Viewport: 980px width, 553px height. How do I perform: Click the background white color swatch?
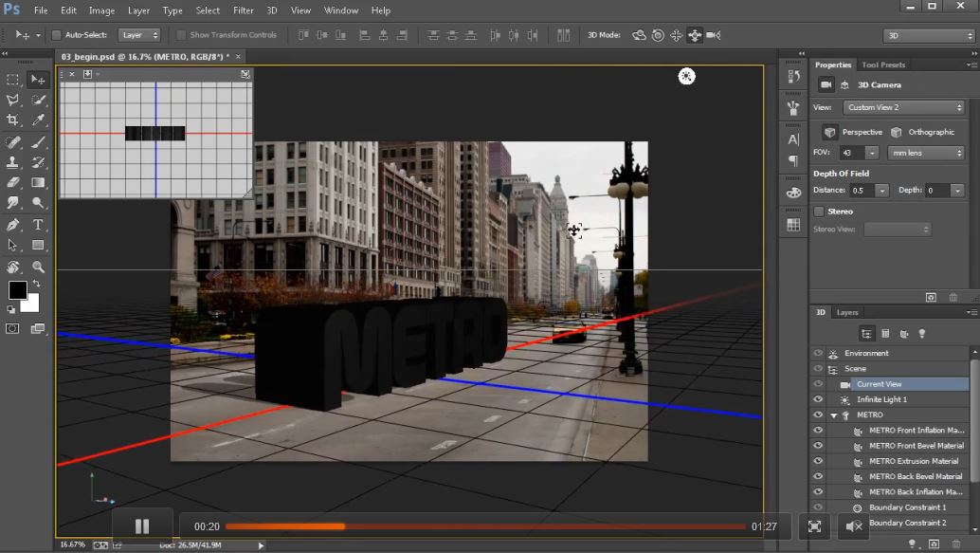(32, 305)
